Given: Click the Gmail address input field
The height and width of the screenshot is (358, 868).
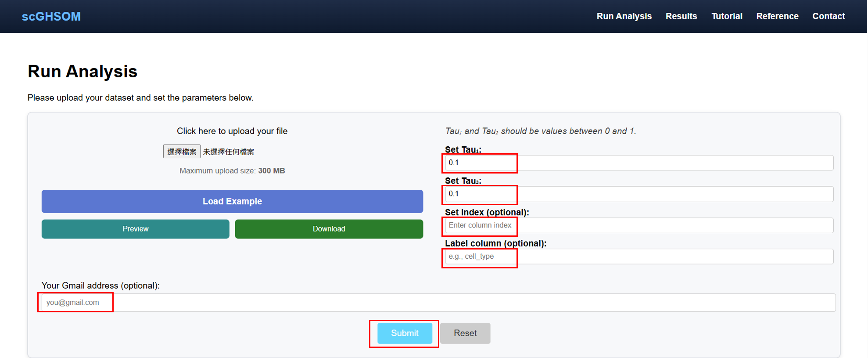Looking at the screenshot, I should tap(438, 303).
